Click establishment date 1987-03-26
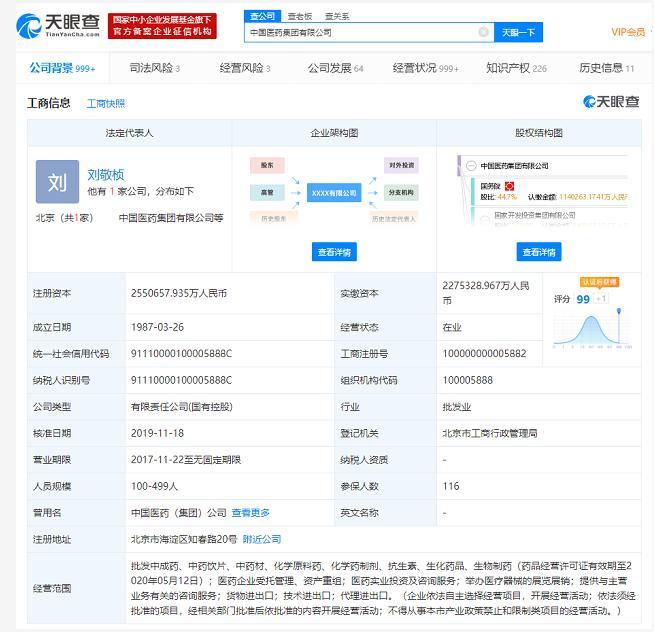The width and height of the screenshot is (654, 632). [x=157, y=327]
